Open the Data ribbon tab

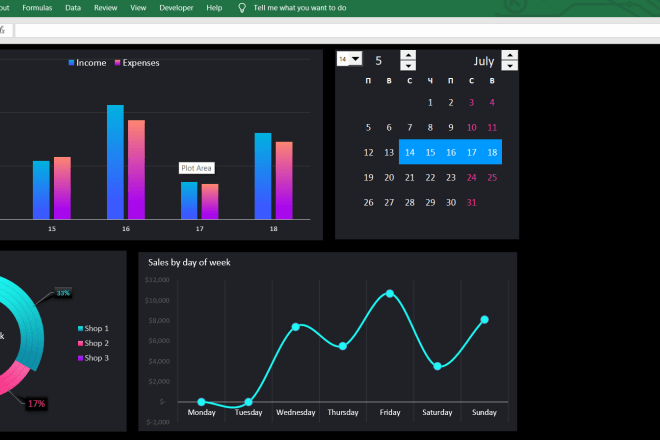point(73,8)
